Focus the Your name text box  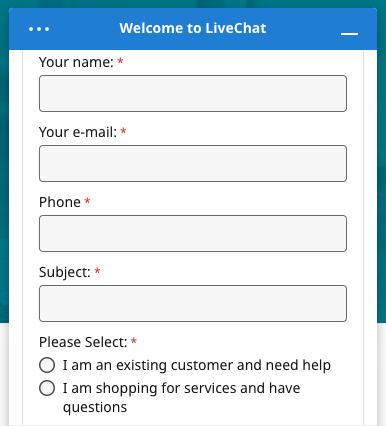(x=193, y=93)
